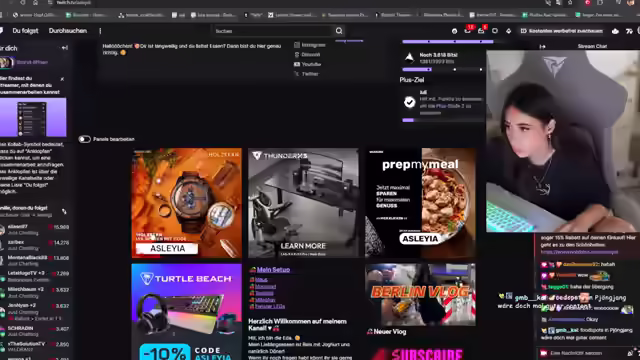Viewport: 640px width, 360px height.
Task: Collapse the Stream Chat arrow
Action: pyautogui.click(x=542, y=47)
